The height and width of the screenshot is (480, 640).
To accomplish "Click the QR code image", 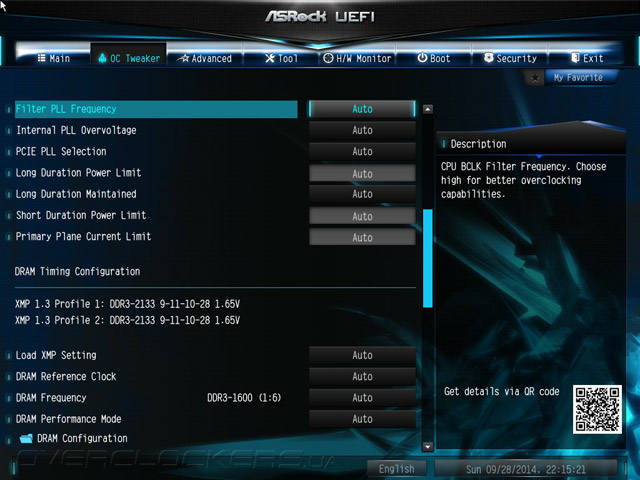I will click(x=597, y=409).
